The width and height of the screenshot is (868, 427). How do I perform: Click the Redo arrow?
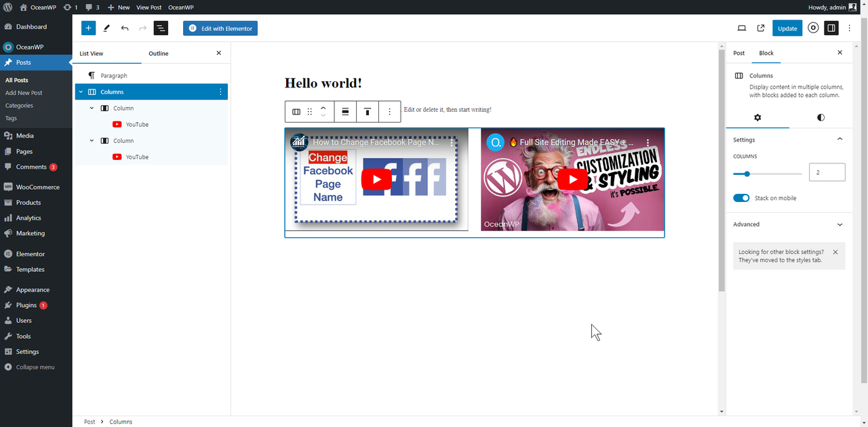tap(142, 28)
